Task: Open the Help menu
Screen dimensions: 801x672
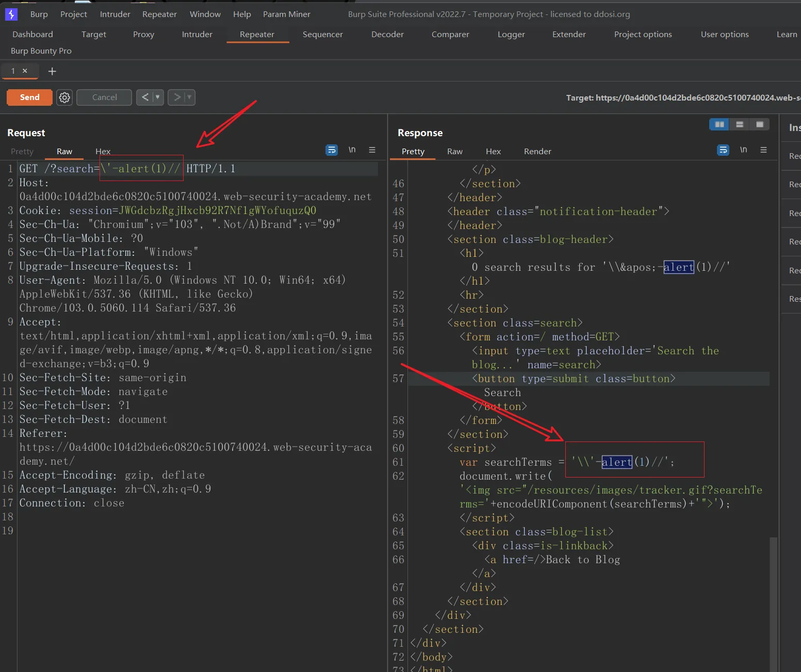Action: [x=242, y=14]
